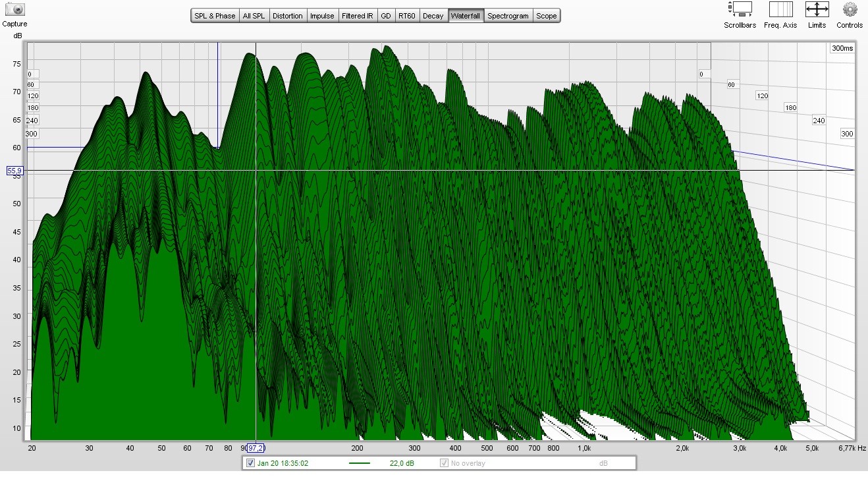Screen dimensions: 868x477
Task: Select the Decay tab
Action: [x=433, y=16]
